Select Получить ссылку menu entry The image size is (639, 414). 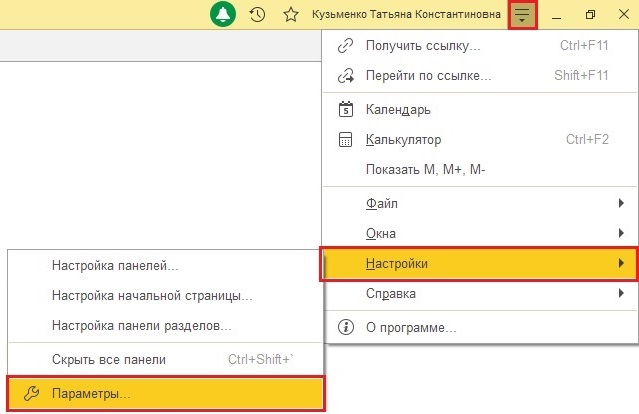pyautogui.click(x=480, y=46)
